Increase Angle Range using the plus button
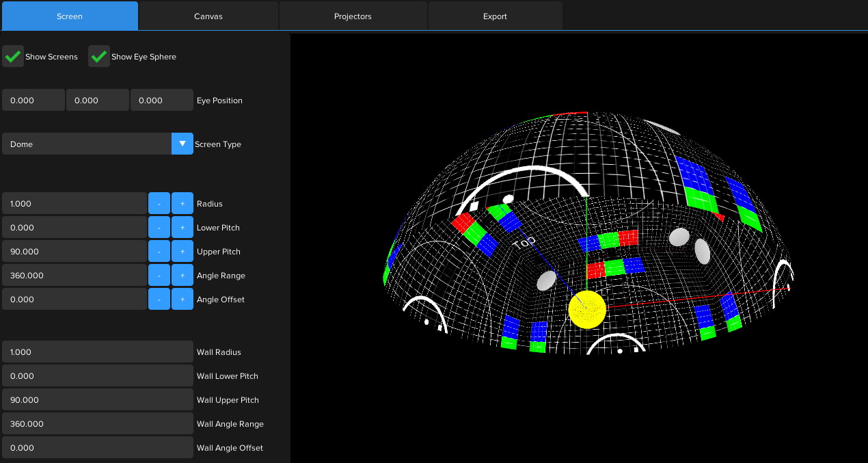This screenshot has height=463, width=868. pos(182,274)
